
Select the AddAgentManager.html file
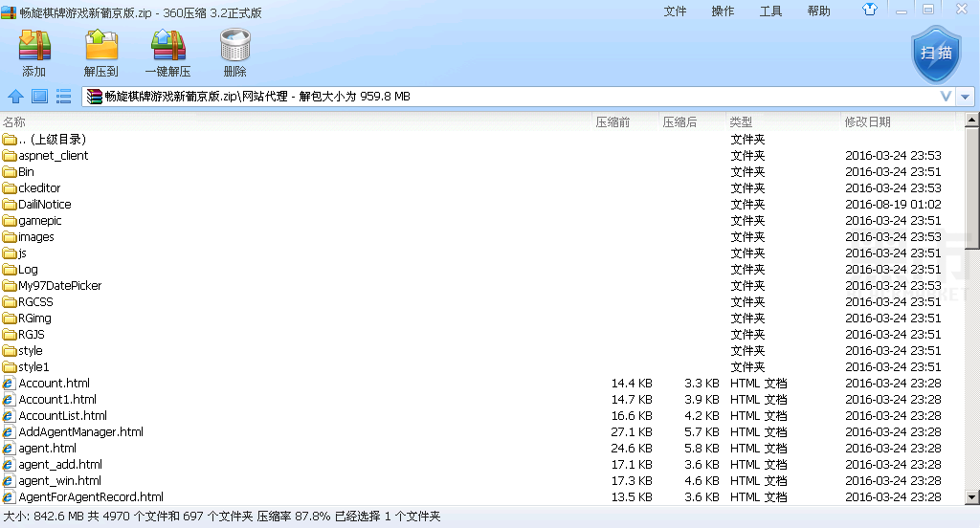click(481, 431)
